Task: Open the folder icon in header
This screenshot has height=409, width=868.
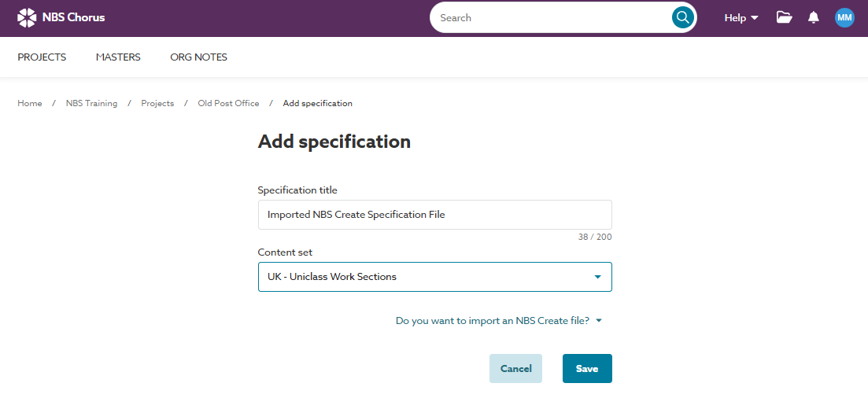Action: point(784,17)
